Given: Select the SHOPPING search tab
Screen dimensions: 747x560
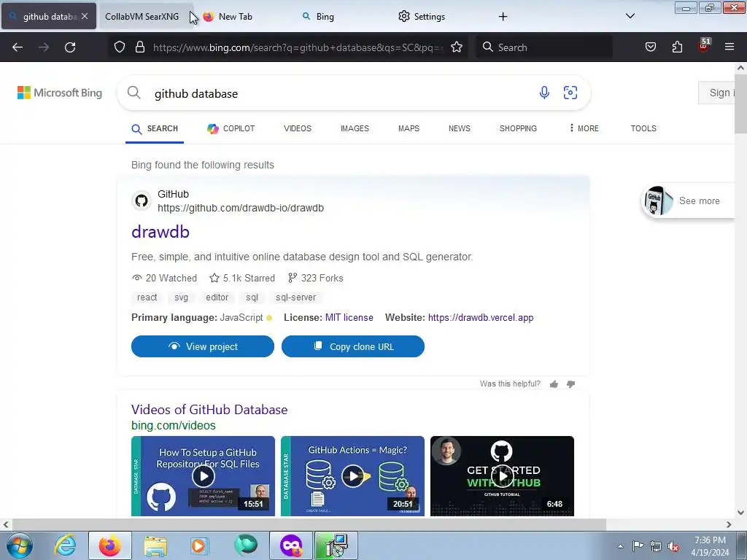Looking at the screenshot, I should tap(518, 128).
